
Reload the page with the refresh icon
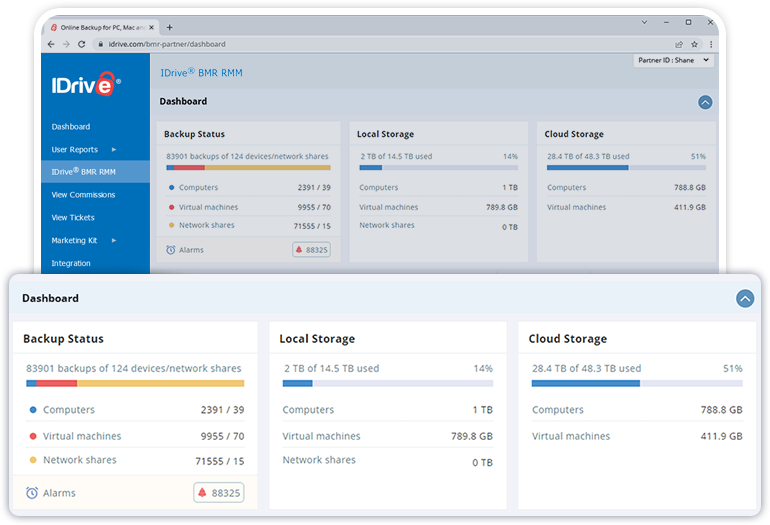click(83, 44)
